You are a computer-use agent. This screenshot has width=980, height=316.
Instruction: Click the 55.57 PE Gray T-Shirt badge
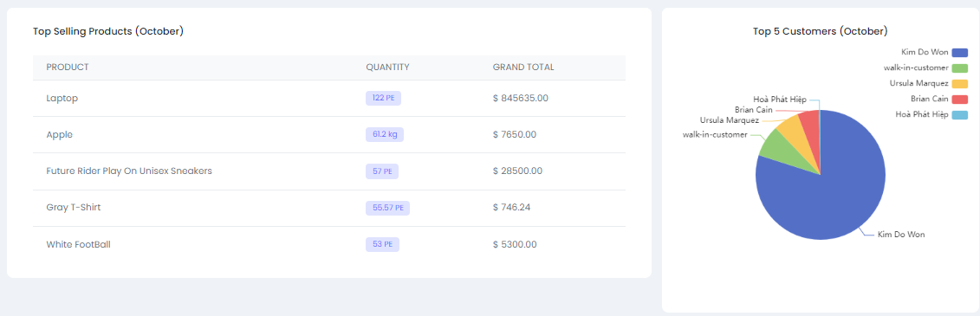coord(387,208)
